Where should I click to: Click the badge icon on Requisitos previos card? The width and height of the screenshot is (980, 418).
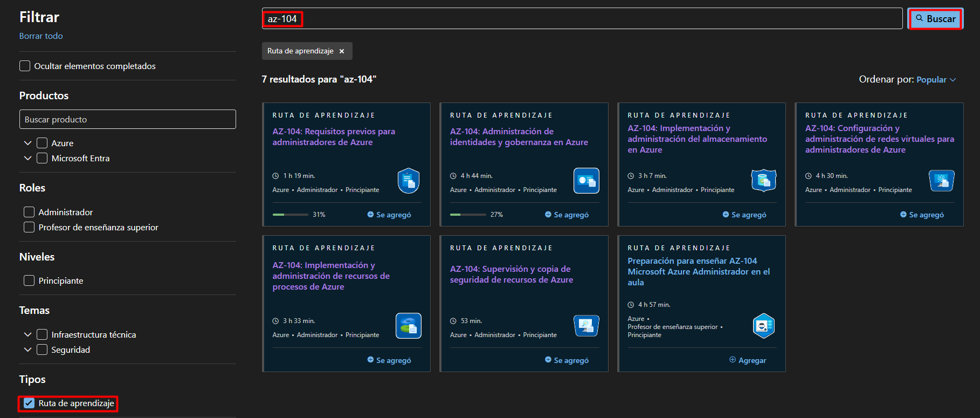point(409,181)
